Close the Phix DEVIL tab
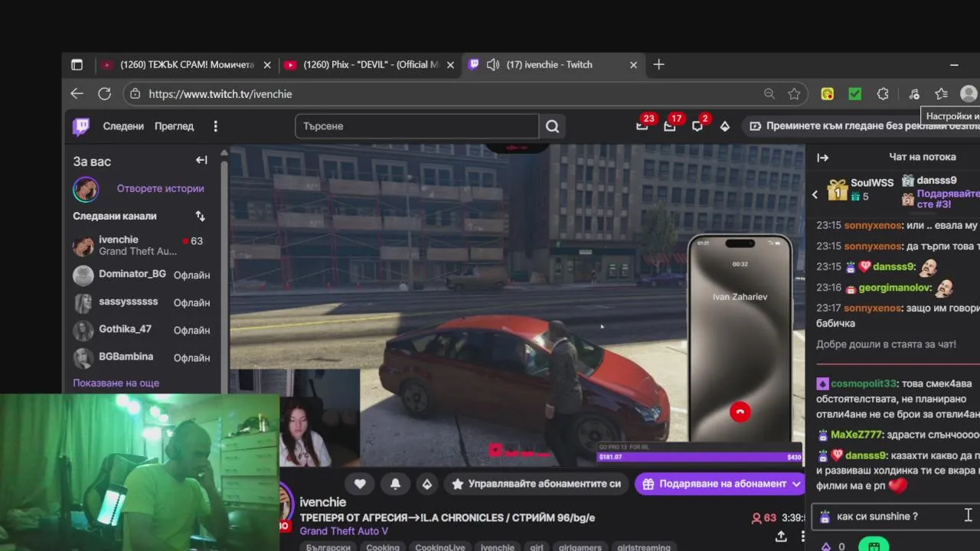 pyautogui.click(x=451, y=65)
